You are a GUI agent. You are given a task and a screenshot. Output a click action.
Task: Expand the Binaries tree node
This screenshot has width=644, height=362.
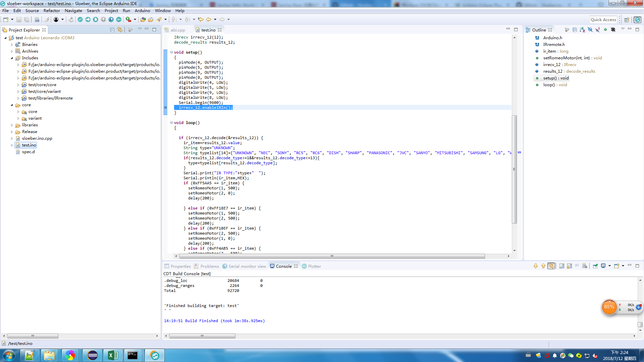[12, 45]
